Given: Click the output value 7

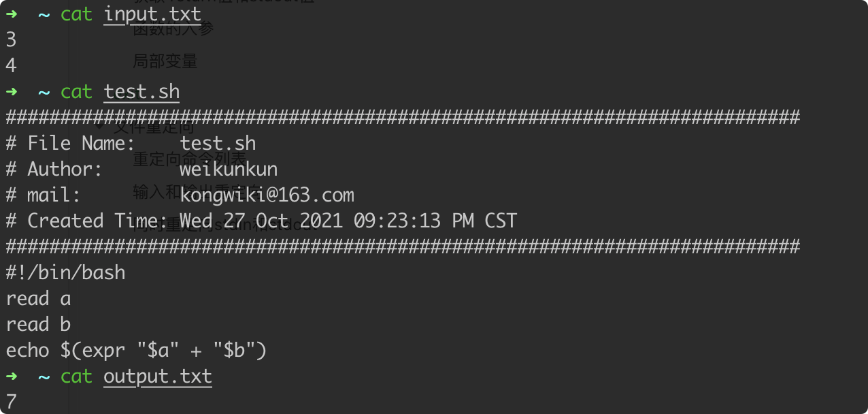Looking at the screenshot, I should coord(11,402).
